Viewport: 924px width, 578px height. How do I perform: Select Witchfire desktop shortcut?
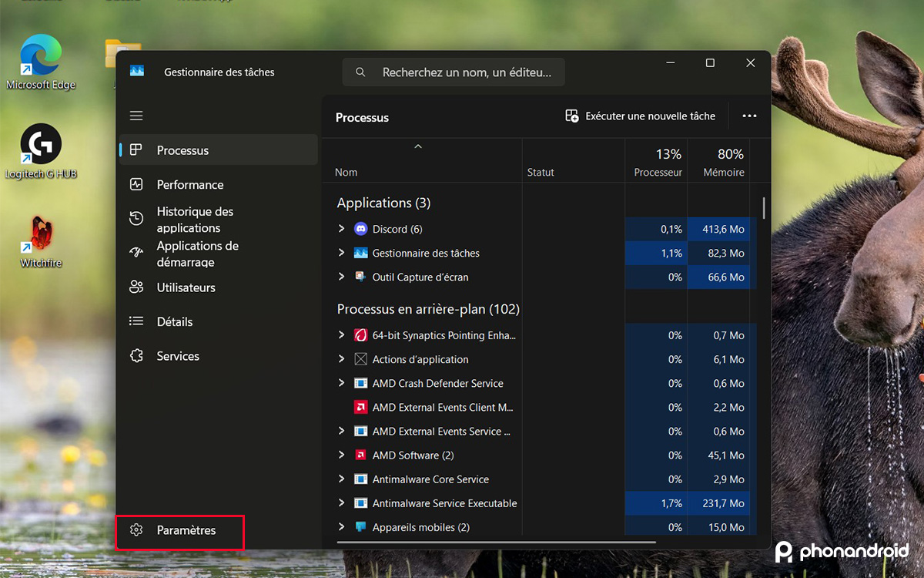(x=41, y=241)
